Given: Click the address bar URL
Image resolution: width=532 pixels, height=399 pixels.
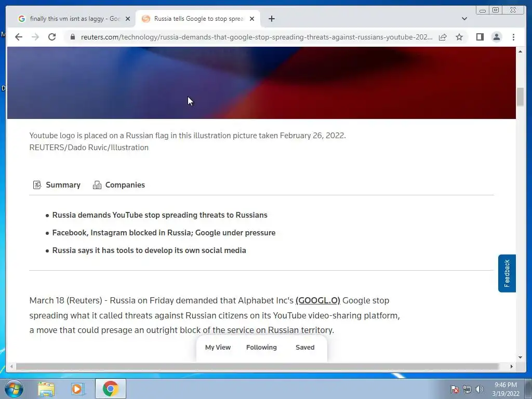Looking at the screenshot, I should coord(257,37).
